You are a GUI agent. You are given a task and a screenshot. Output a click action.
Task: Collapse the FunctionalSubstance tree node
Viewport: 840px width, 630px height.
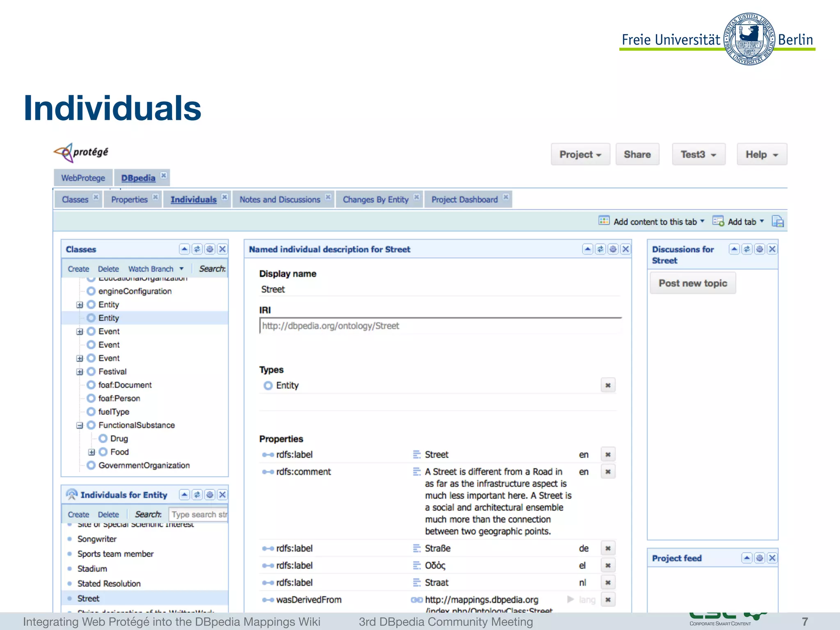click(x=80, y=425)
